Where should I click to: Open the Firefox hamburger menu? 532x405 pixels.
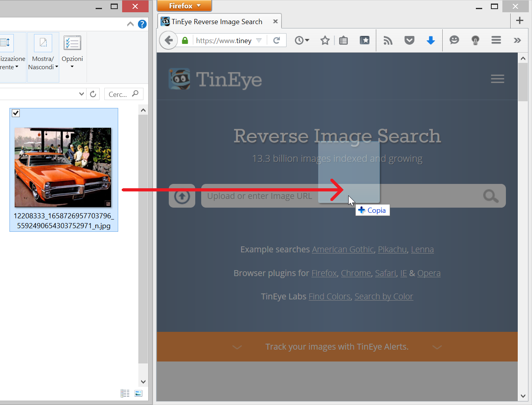coord(496,40)
